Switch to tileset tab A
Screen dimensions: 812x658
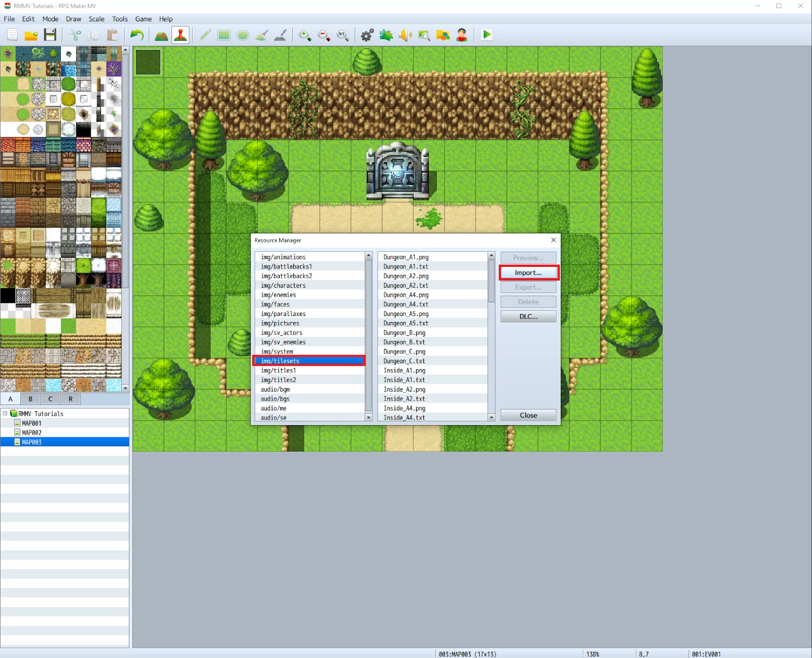[10, 399]
